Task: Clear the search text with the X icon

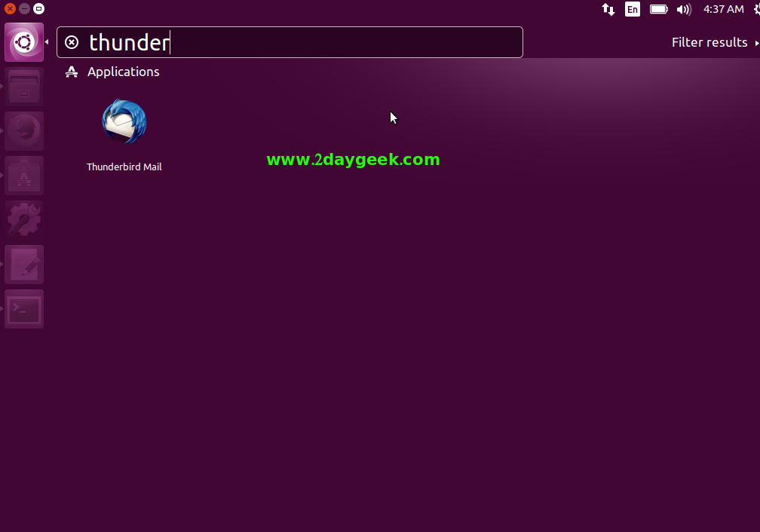Action: 72,43
